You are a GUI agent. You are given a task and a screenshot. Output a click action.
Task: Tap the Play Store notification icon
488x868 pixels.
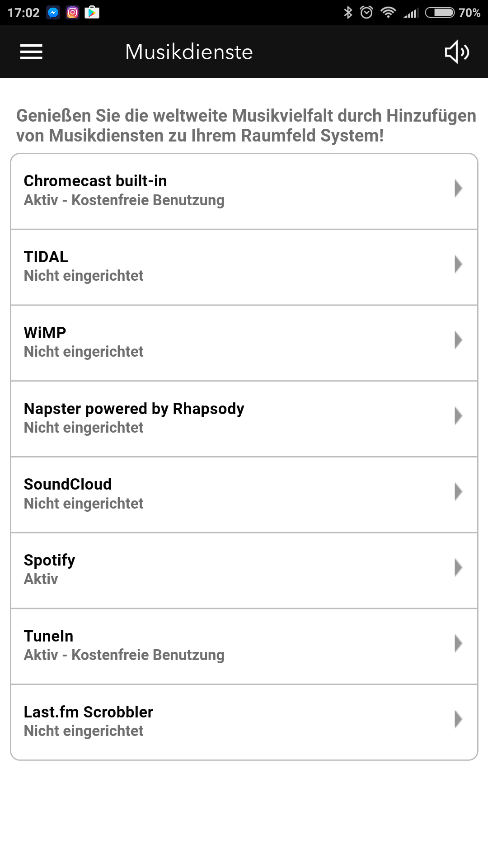(92, 13)
